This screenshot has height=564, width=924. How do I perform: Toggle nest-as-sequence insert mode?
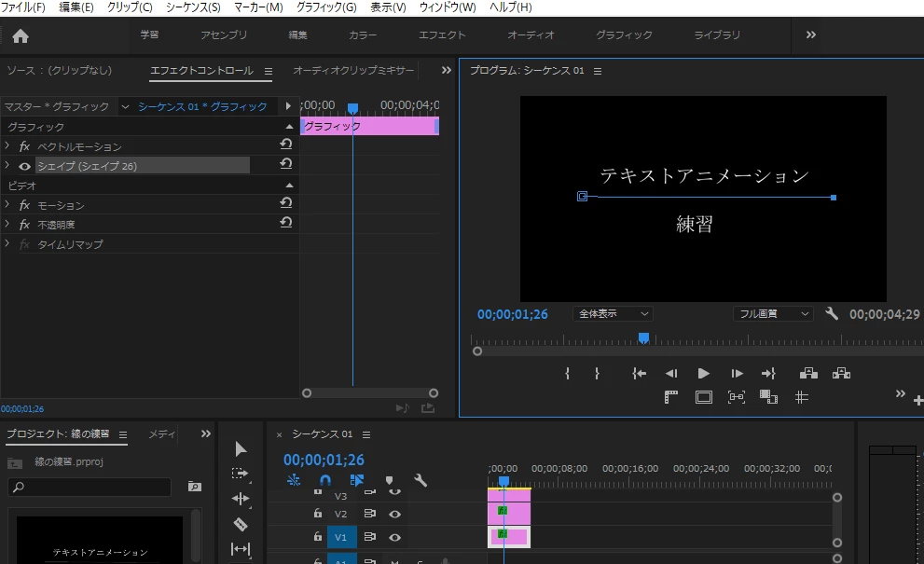(294, 480)
